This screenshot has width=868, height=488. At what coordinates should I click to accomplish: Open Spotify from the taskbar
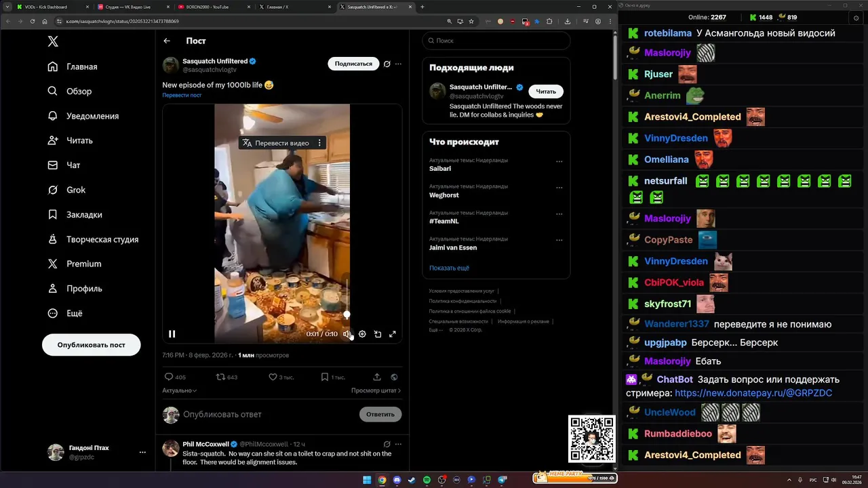tap(427, 480)
